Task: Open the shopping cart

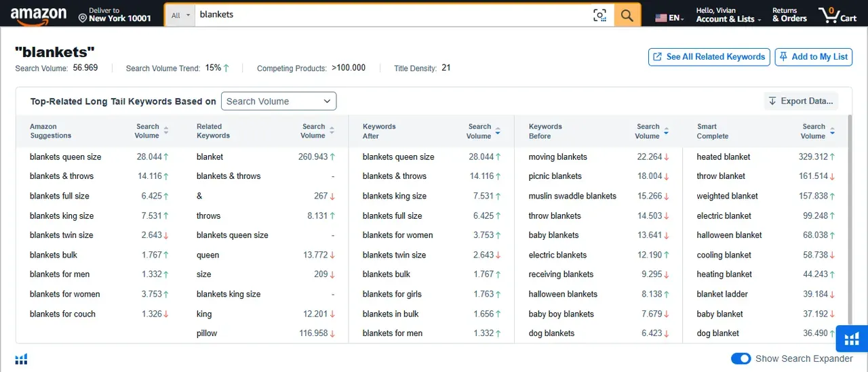Action: point(837,15)
